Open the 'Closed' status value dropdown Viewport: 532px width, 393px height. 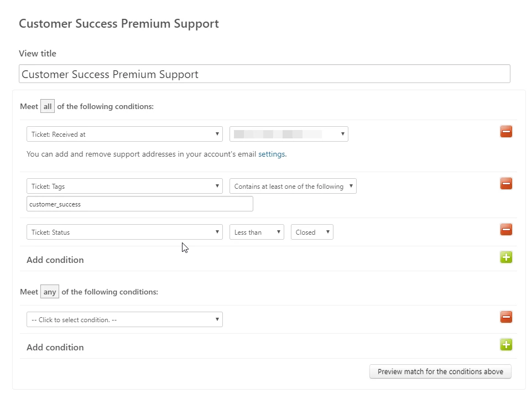coord(312,232)
